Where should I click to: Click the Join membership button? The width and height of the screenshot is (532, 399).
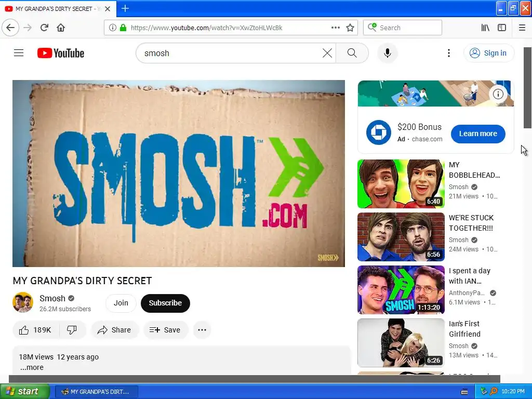click(x=121, y=303)
